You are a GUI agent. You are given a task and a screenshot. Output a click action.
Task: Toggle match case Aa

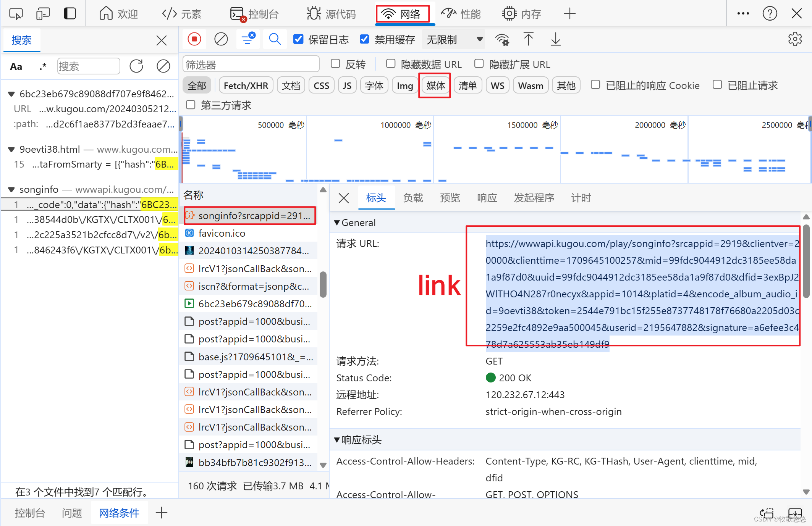(16, 66)
